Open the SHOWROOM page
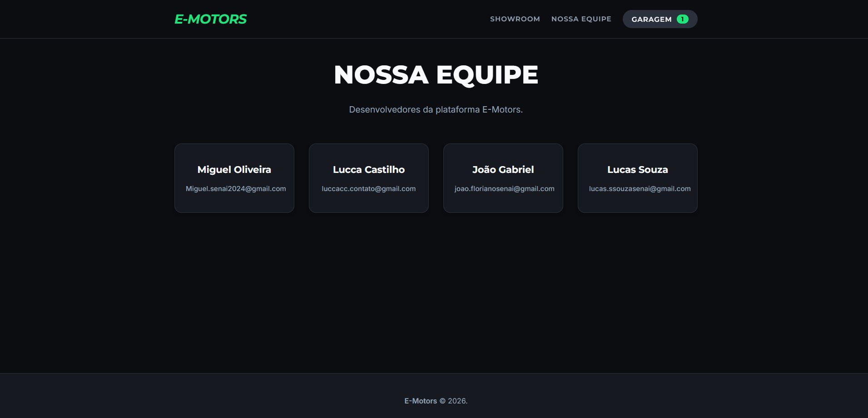The height and width of the screenshot is (418, 868). click(x=515, y=19)
